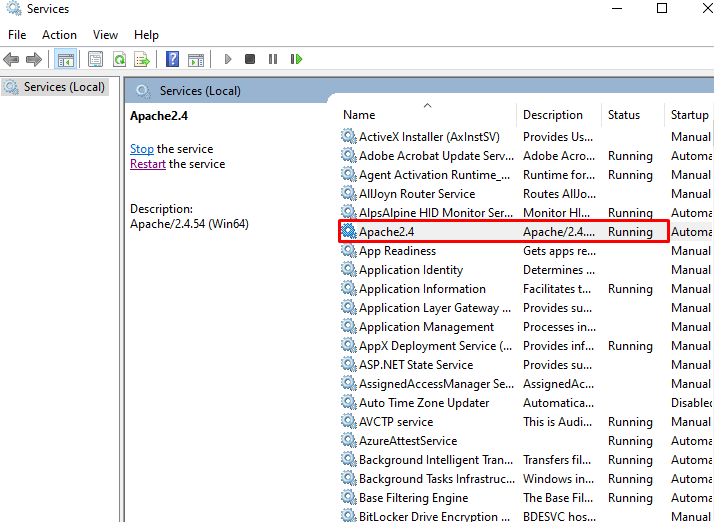Click the gear icon for Agent Activation Runtime
This screenshot has height=522, width=714.
[x=348, y=174]
